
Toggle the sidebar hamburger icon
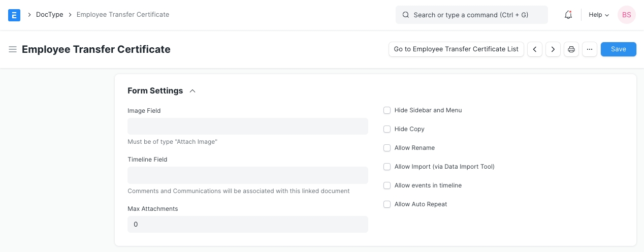click(x=13, y=49)
